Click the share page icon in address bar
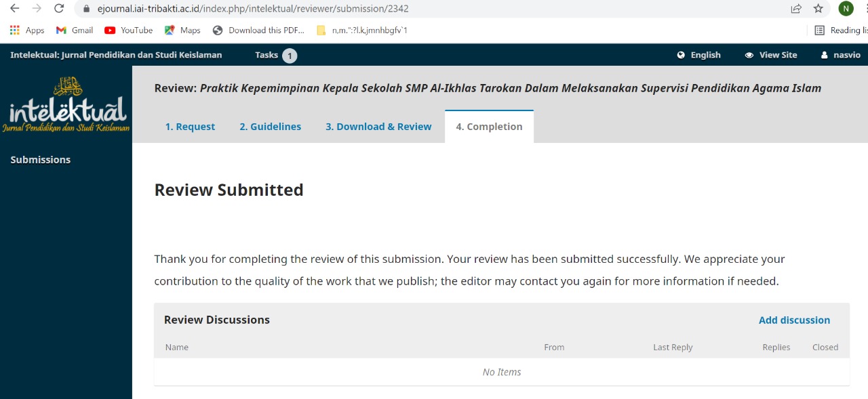 click(796, 9)
